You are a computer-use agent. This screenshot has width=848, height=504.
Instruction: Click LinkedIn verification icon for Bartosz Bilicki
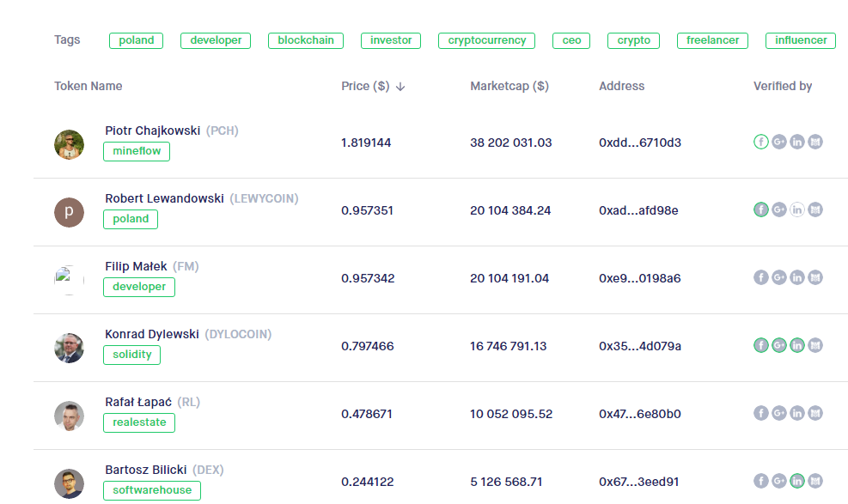click(x=797, y=481)
